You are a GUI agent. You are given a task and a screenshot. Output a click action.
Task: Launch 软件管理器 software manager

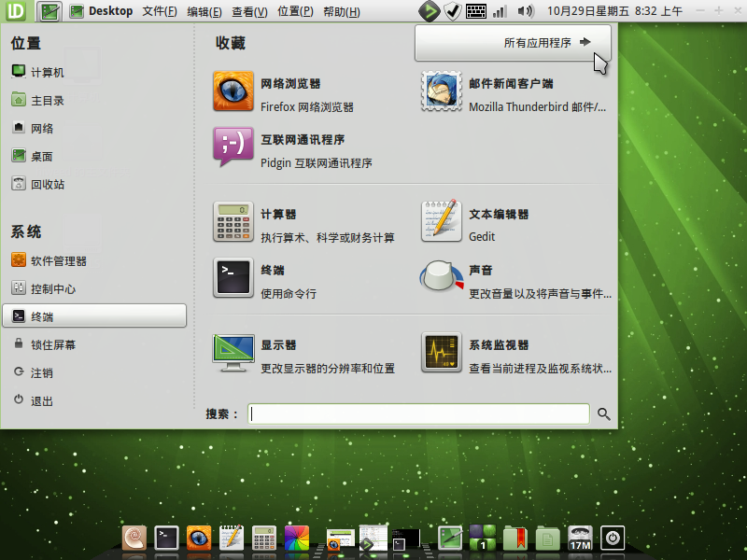coord(49,260)
